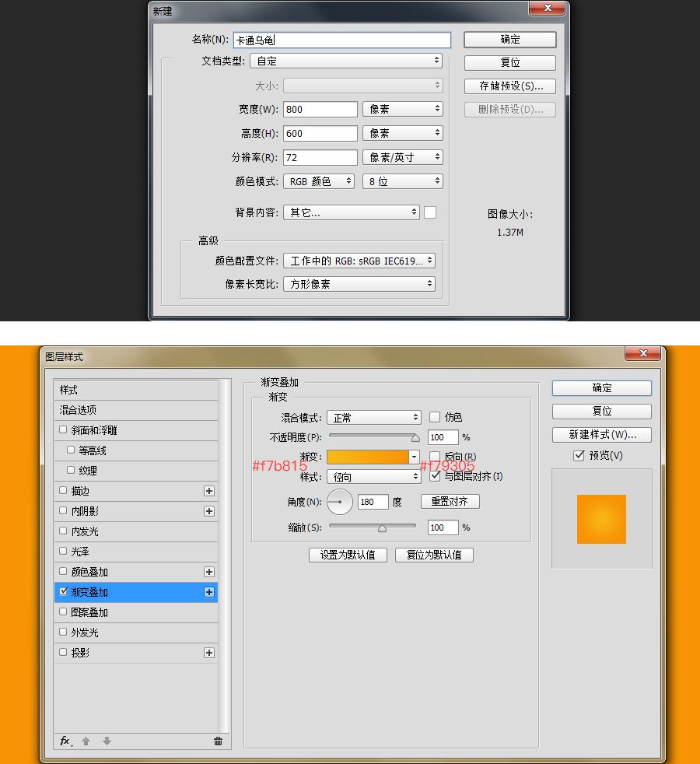Open the 文档类型 dropdown showing 自定
Viewport: 700px width, 764px height.
[x=345, y=61]
